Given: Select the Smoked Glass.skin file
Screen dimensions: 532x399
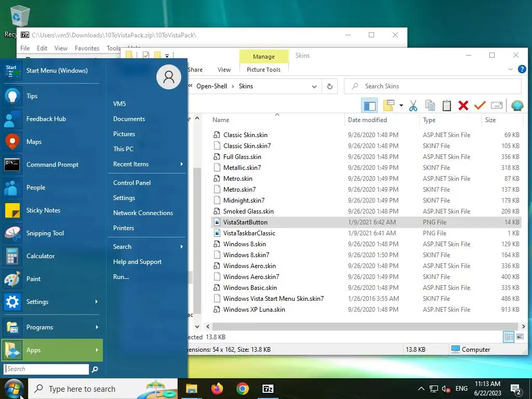Looking at the screenshot, I should point(366,211).
